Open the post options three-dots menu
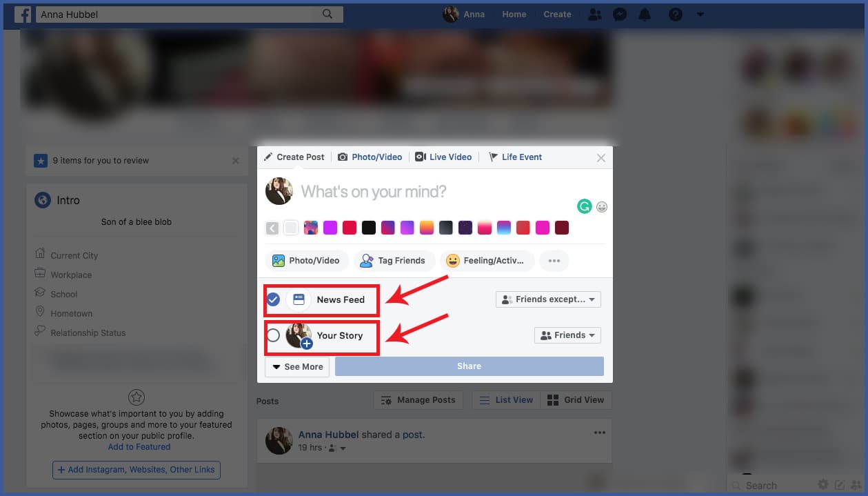Screen dimensions: 868x496 click(x=600, y=433)
